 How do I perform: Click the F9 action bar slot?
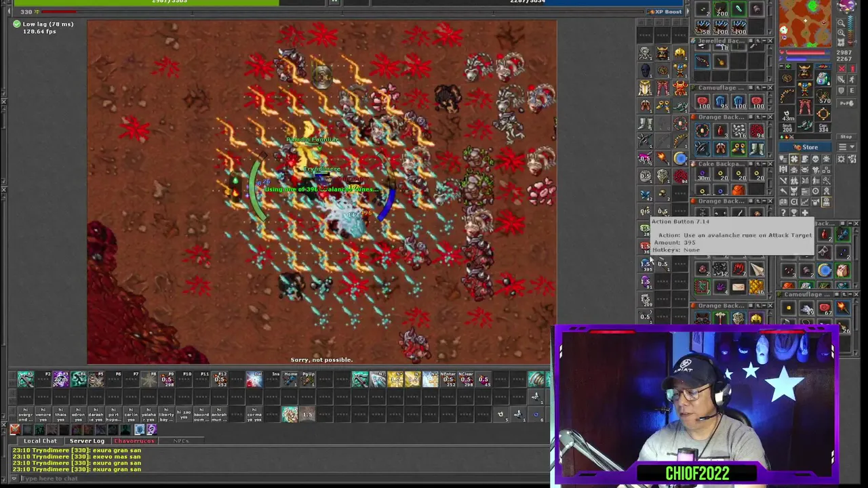click(167, 379)
